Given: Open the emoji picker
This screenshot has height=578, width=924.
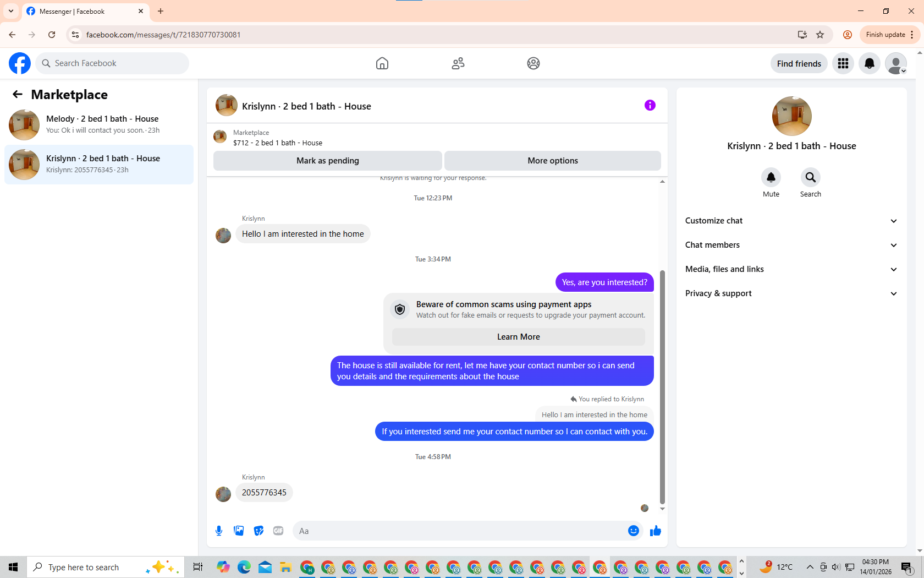Looking at the screenshot, I should pos(634,531).
